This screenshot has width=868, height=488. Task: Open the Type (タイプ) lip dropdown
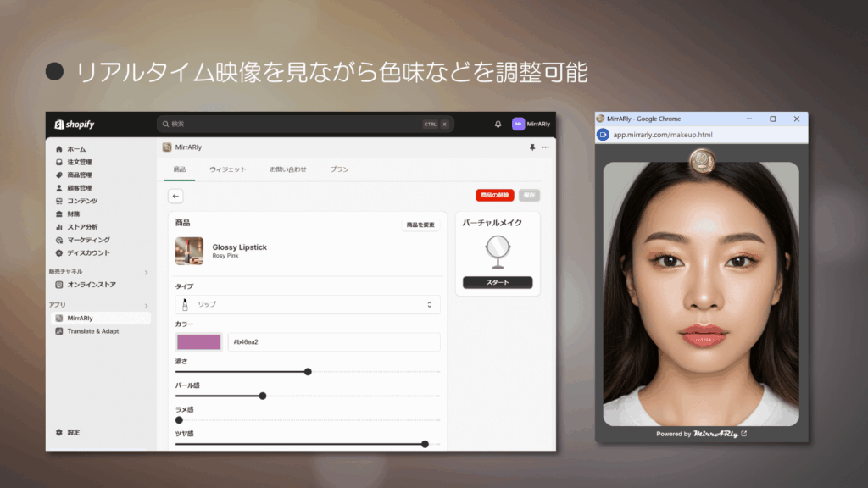click(308, 304)
